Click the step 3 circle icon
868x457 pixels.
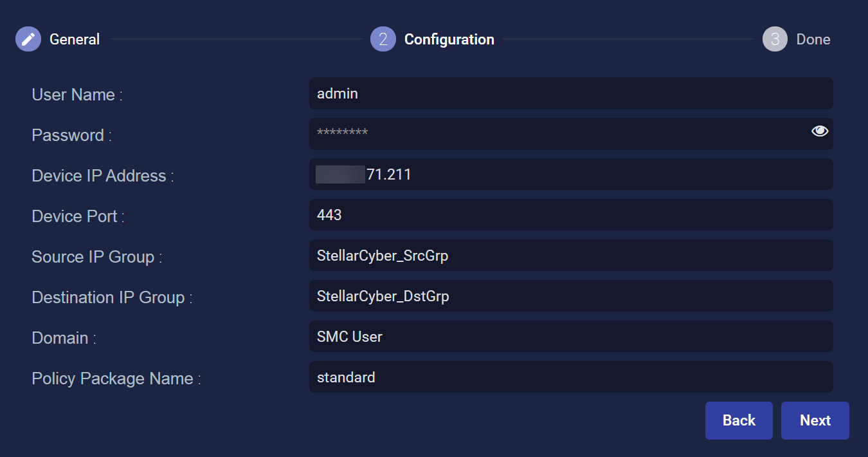[775, 39]
